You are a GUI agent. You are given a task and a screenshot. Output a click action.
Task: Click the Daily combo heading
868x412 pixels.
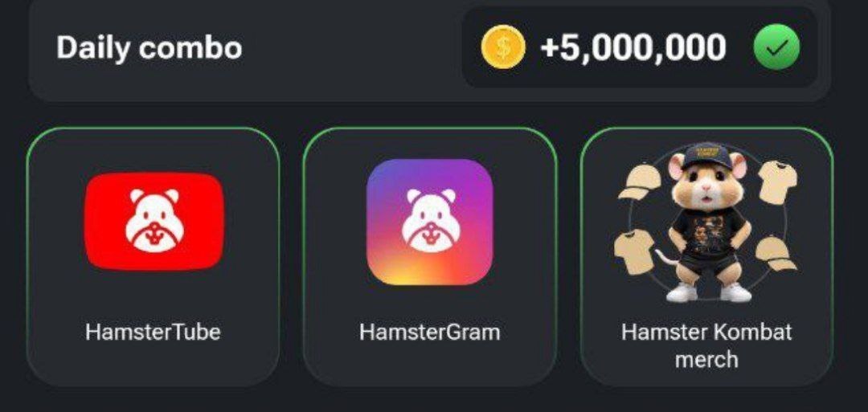[149, 47]
